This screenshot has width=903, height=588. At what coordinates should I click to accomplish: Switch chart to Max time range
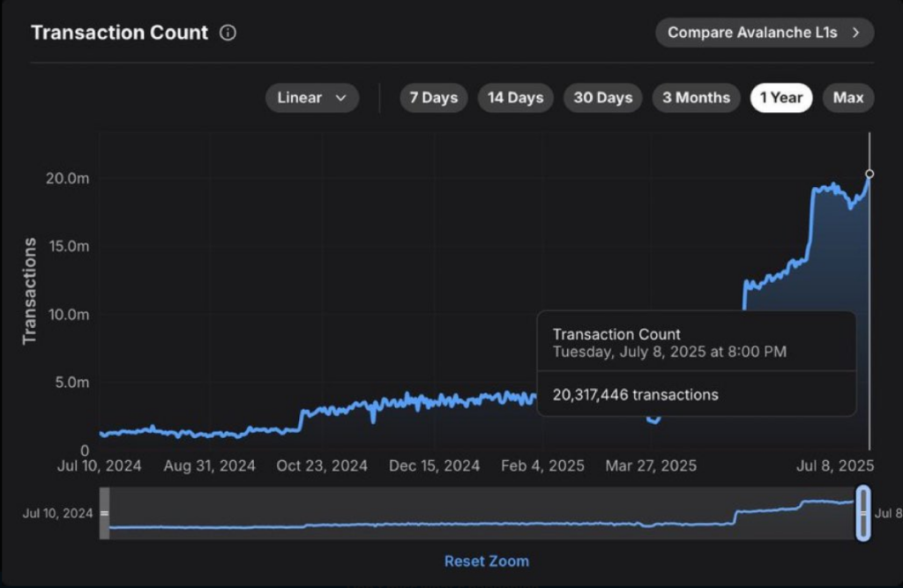847,98
